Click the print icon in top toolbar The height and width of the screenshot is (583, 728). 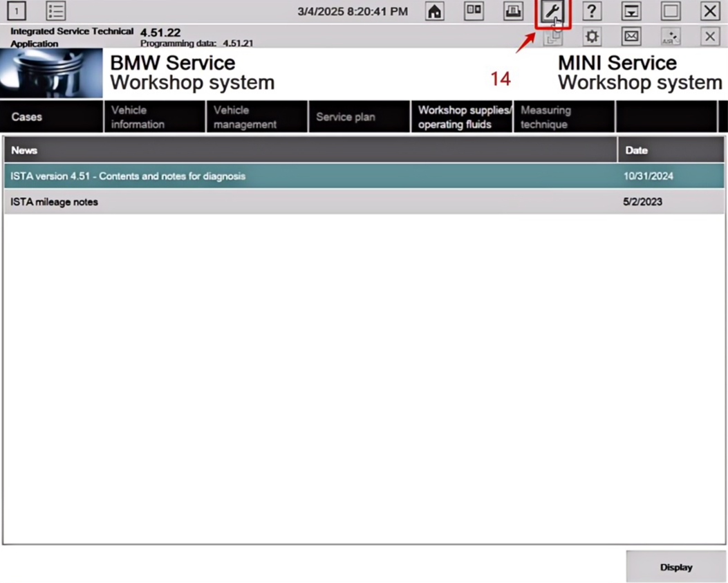tap(512, 12)
